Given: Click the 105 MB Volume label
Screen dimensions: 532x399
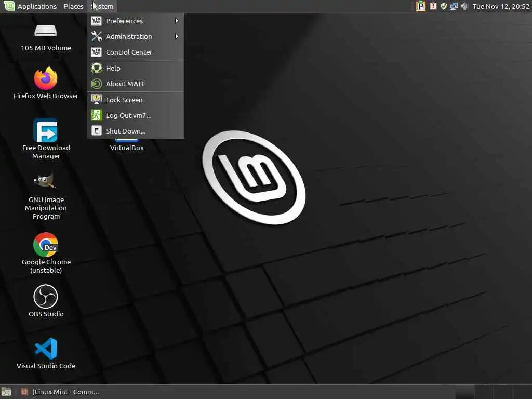Looking at the screenshot, I should point(46,48).
